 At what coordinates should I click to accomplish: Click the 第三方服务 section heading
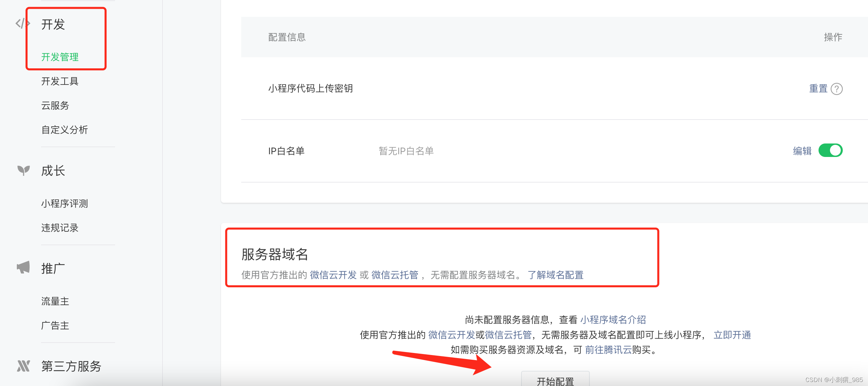71,366
